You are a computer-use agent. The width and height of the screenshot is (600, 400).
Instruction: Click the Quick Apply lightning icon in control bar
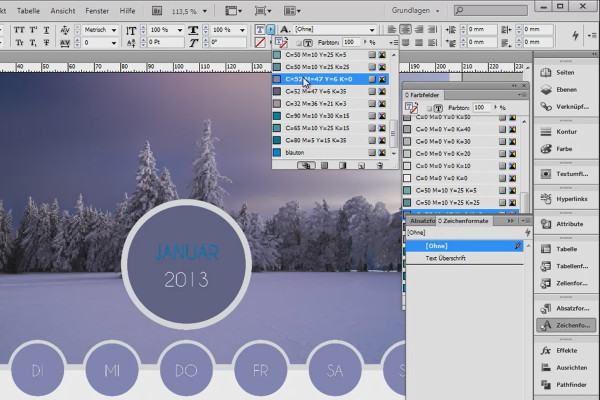575,36
